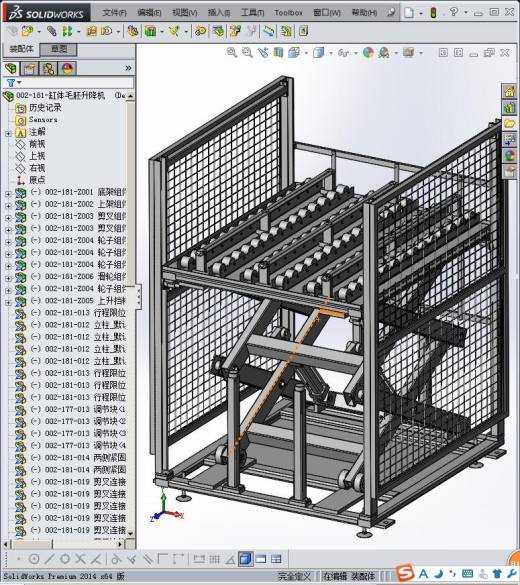
Task: Toggle Sogou punctuation mode icon
Action: click(453, 573)
